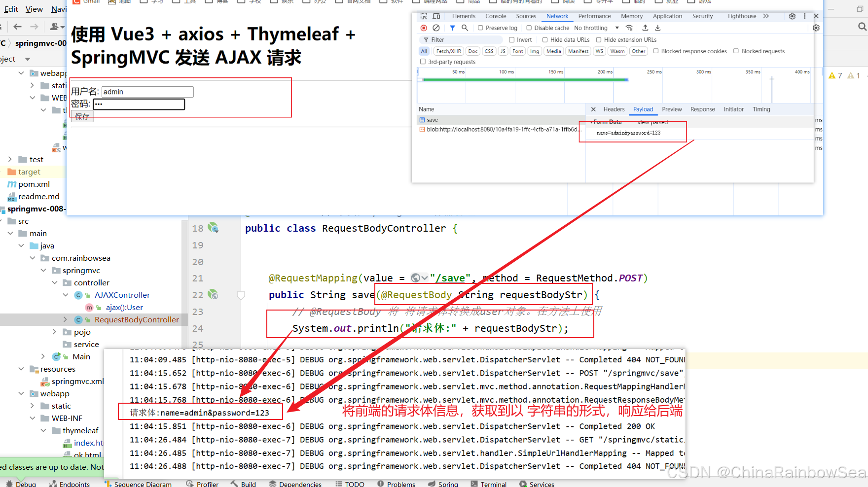Open the Sequence Diagram tool window

(138, 484)
